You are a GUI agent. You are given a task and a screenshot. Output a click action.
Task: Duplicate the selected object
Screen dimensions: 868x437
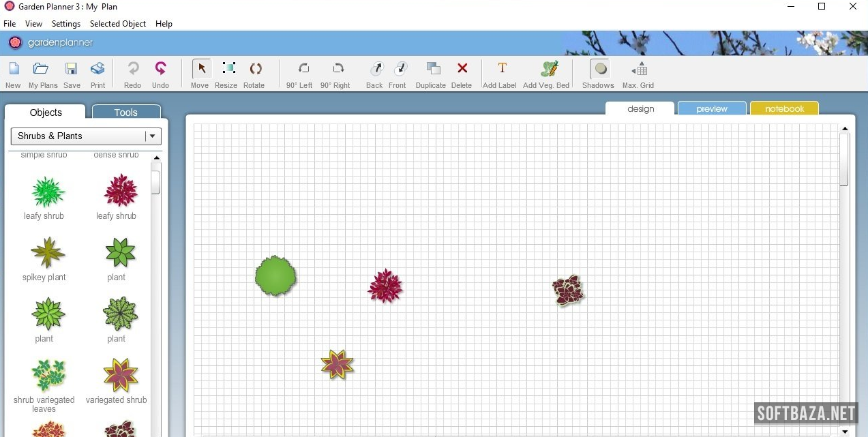click(432, 69)
